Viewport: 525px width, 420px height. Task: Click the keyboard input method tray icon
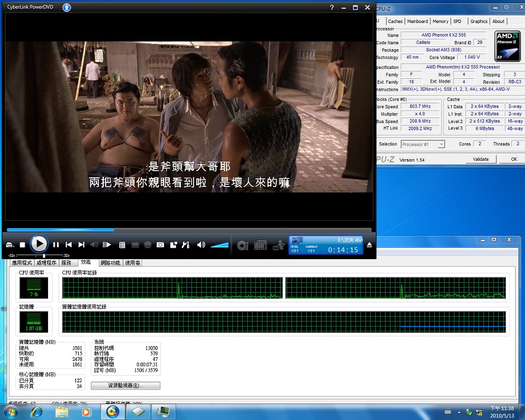coord(448,412)
